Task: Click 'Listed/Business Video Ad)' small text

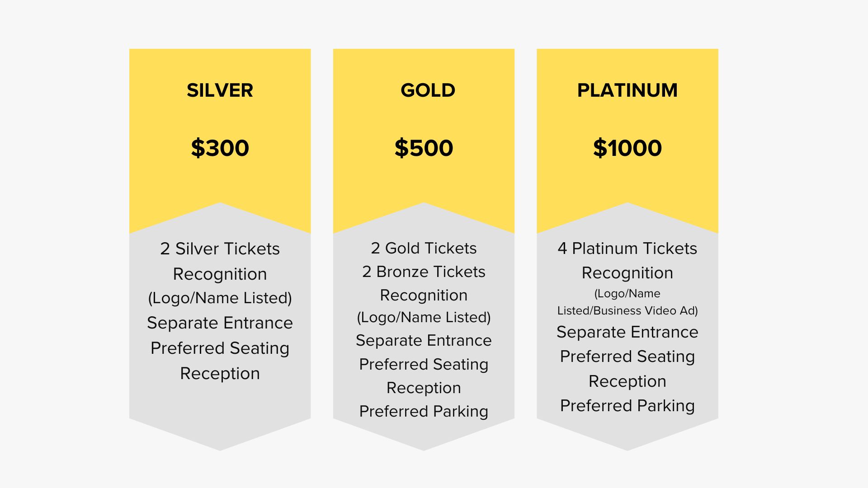Action: click(627, 310)
